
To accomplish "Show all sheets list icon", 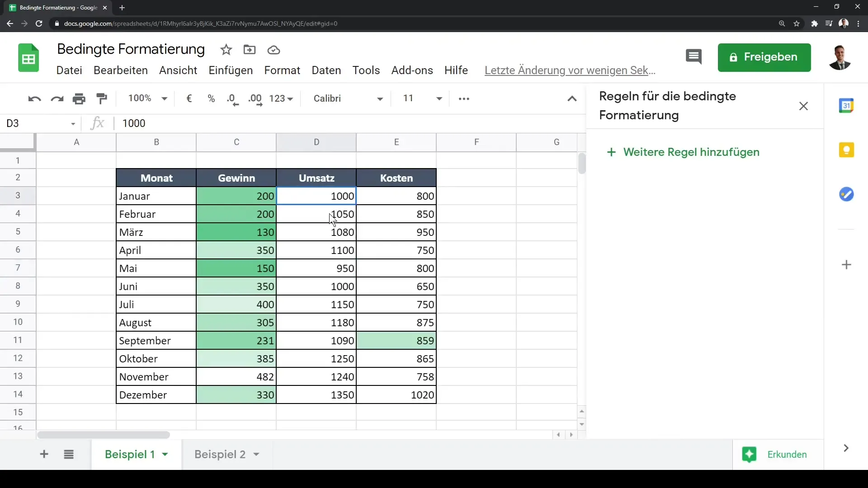I will point(69,454).
